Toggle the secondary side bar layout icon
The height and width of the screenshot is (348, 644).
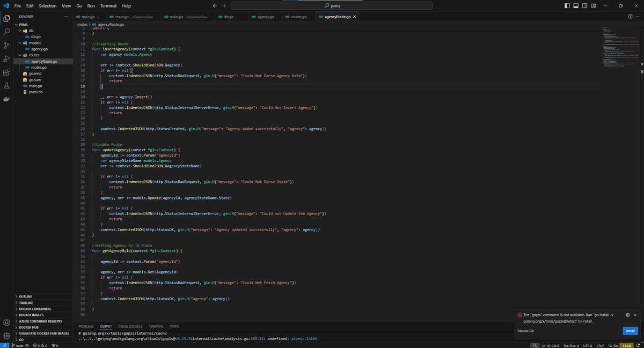tap(584, 5)
